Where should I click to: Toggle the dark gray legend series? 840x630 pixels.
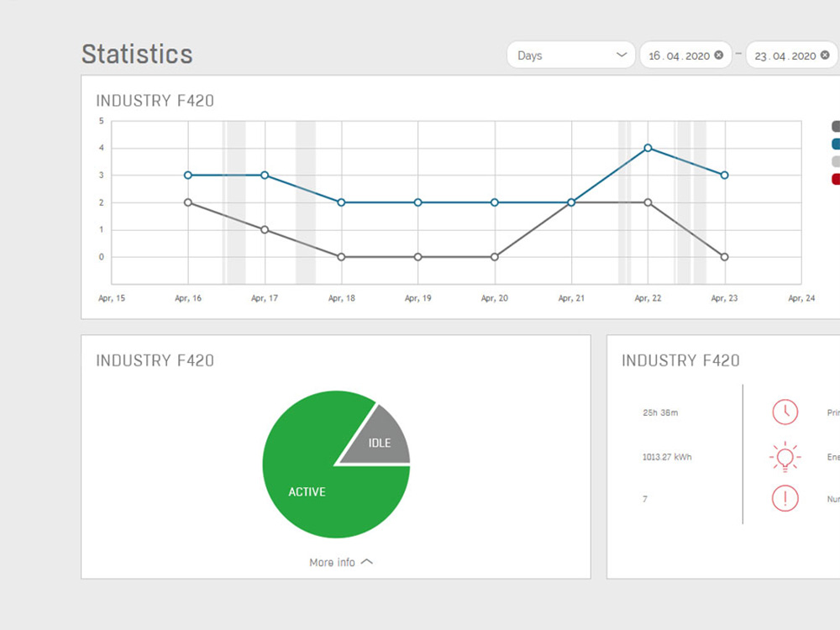(x=836, y=127)
